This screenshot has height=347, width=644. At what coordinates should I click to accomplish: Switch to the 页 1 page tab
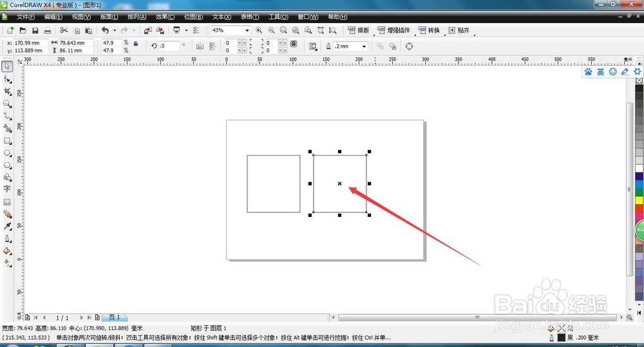115,317
